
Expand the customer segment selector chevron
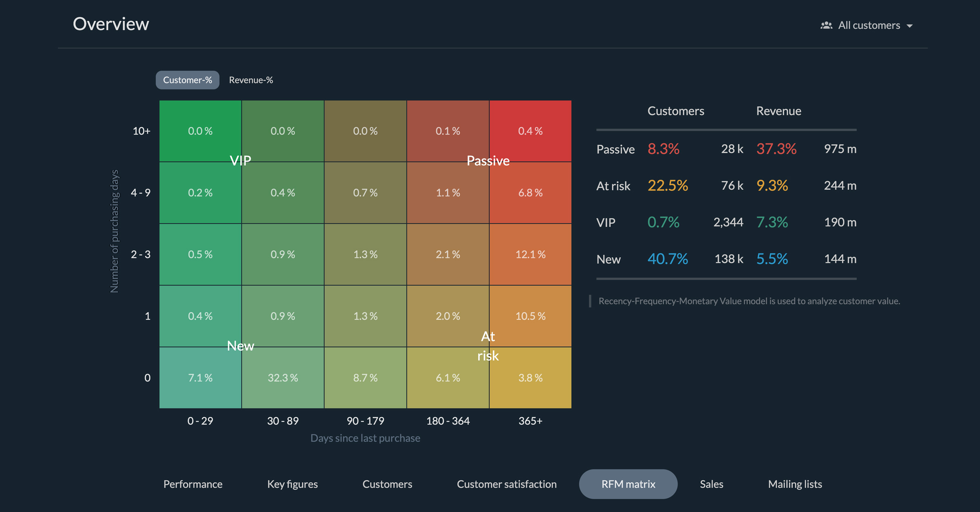point(911,26)
